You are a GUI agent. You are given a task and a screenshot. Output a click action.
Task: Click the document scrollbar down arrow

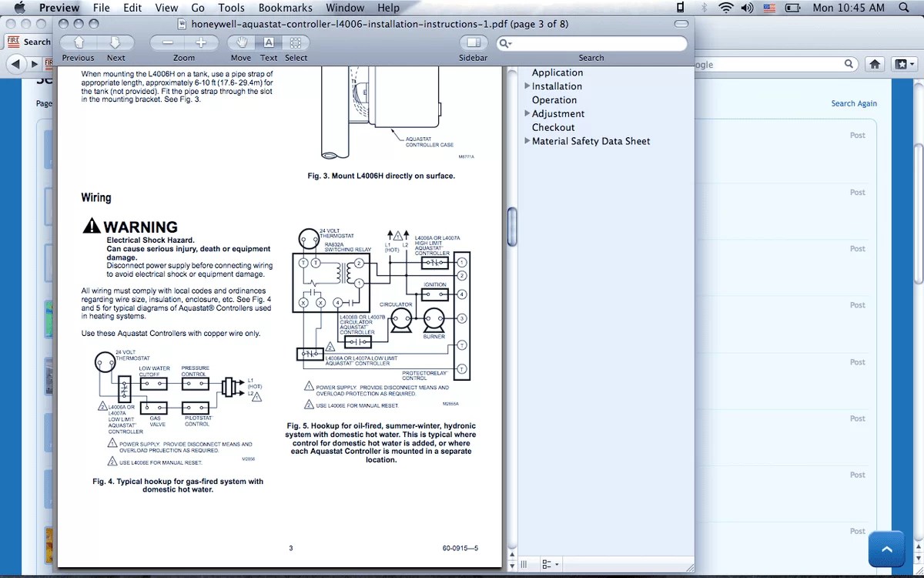click(511, 565)
